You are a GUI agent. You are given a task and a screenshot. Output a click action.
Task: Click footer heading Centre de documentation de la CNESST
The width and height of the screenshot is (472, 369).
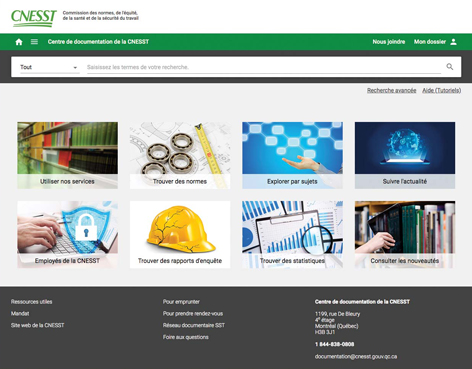[362, 302]
